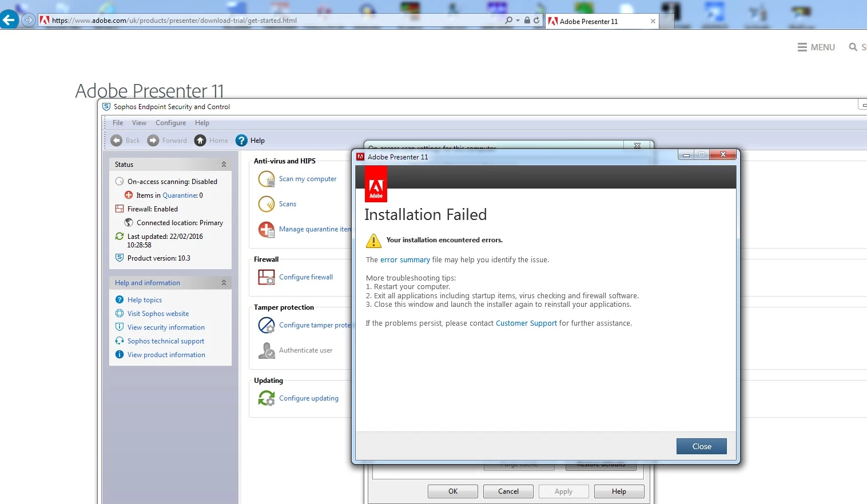Image resolution: width=867 pixels, height=504 pixels.
Task: Click the Scan my computer link
Action: click(308, 179)
